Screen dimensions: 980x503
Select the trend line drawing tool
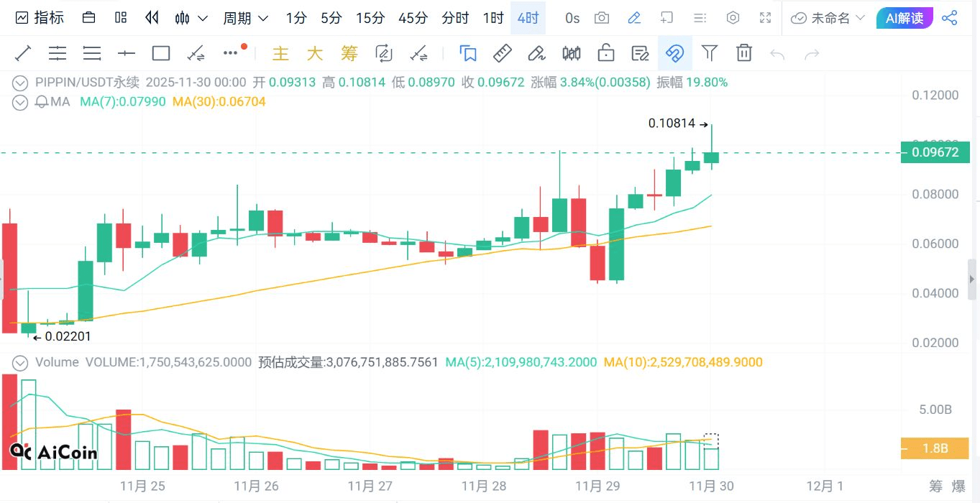23,52
